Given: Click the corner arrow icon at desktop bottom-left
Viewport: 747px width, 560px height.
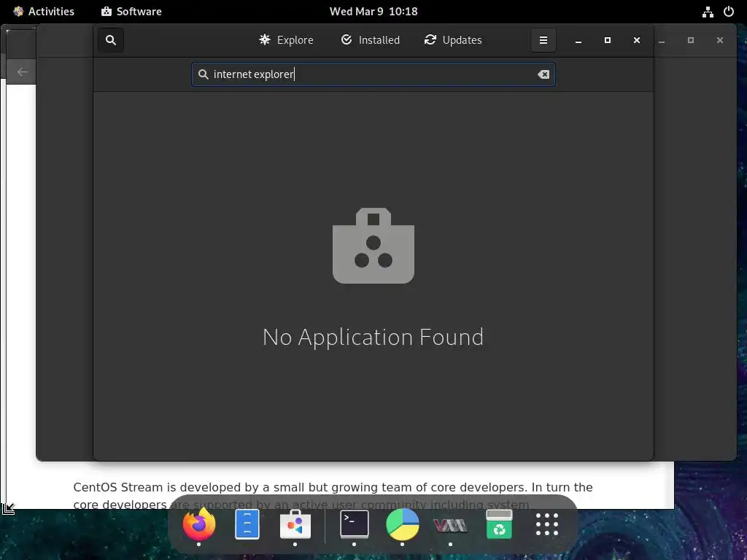Looking at the screenshot, I should click(x=9, y=508).
